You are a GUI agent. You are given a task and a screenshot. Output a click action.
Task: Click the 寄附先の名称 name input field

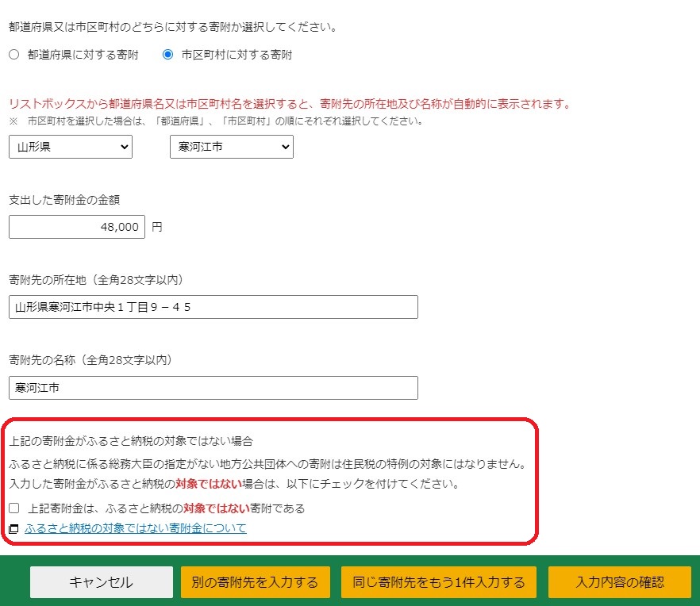213,388
